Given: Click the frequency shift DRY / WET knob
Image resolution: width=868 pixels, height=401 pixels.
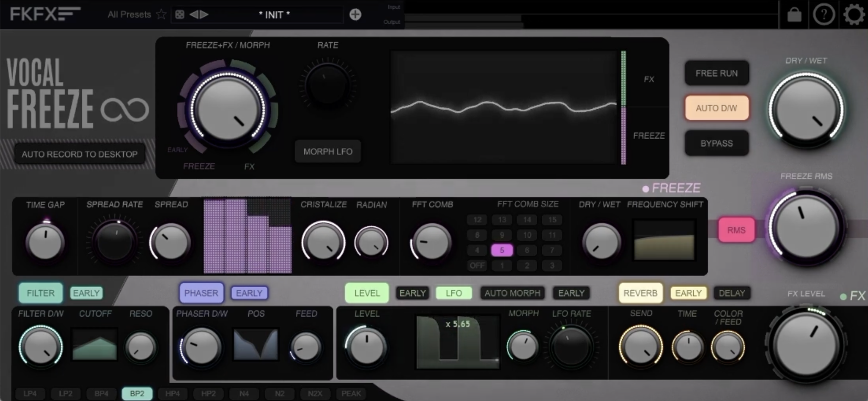Looking at the screenshot, I should tap(601, 241).
